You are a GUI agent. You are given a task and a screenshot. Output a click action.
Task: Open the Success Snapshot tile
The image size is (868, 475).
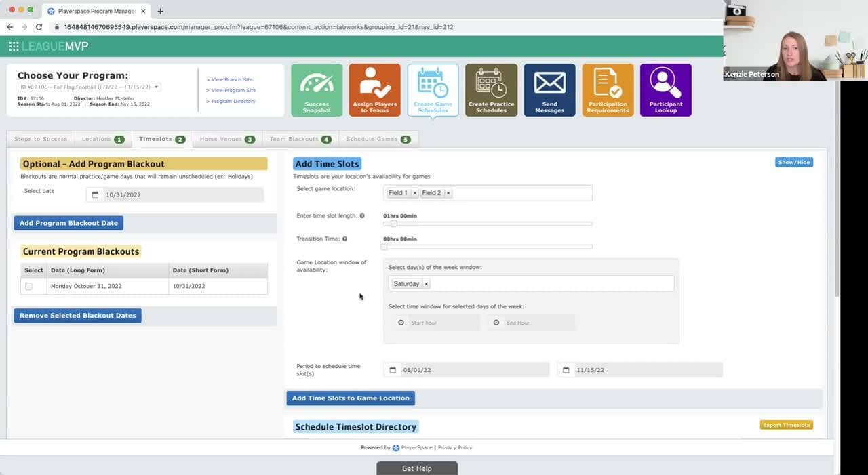coord(317,90)
